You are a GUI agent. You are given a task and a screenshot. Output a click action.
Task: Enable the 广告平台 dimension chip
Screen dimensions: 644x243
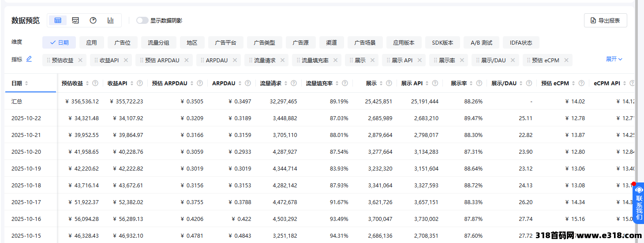tap(225, 43)
